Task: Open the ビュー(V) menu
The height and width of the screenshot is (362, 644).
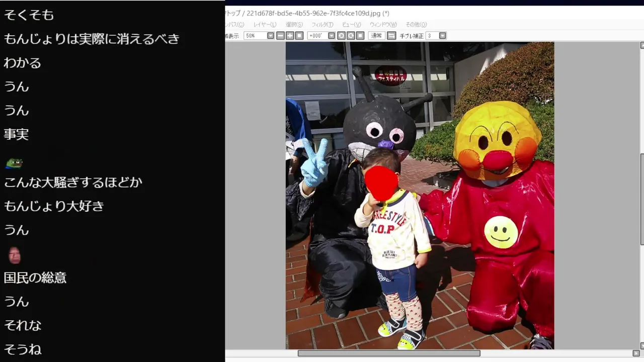Action: point(352,25)
